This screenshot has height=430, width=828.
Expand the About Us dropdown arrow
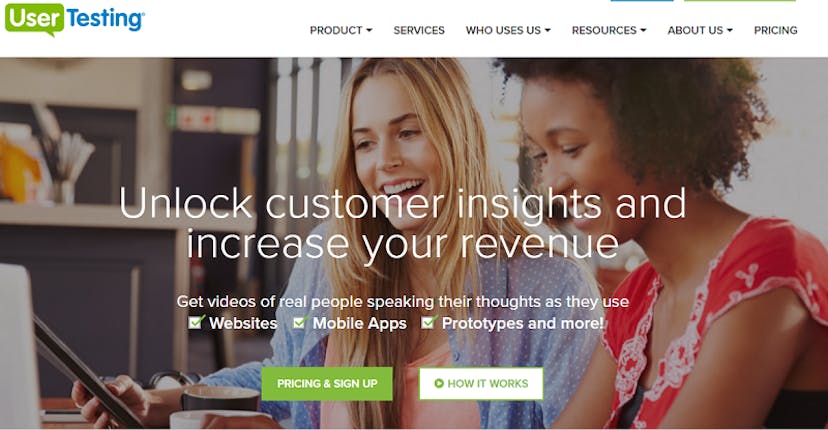(730, 31)
